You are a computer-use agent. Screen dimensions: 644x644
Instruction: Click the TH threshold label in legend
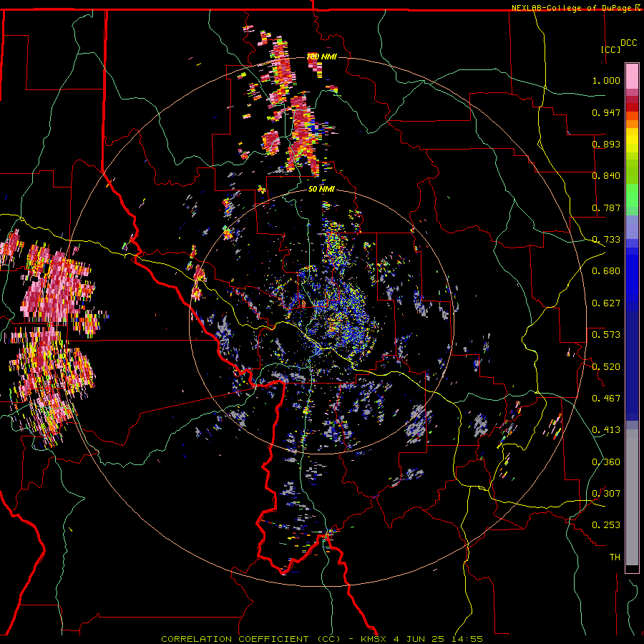[x=615, y=557]
